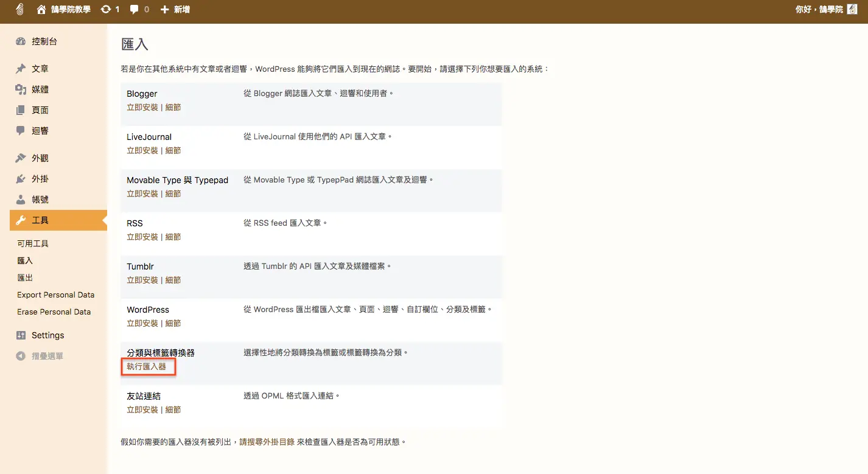Click 立即安裝 for Tumblr

pos(142,280)
